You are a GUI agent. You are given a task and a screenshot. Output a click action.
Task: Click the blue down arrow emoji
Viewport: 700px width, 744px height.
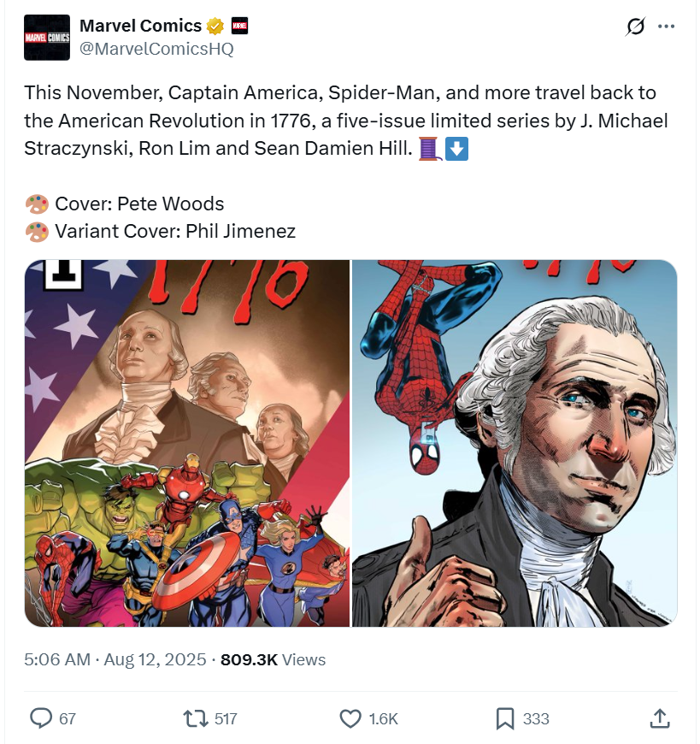[x=456, y=149]
